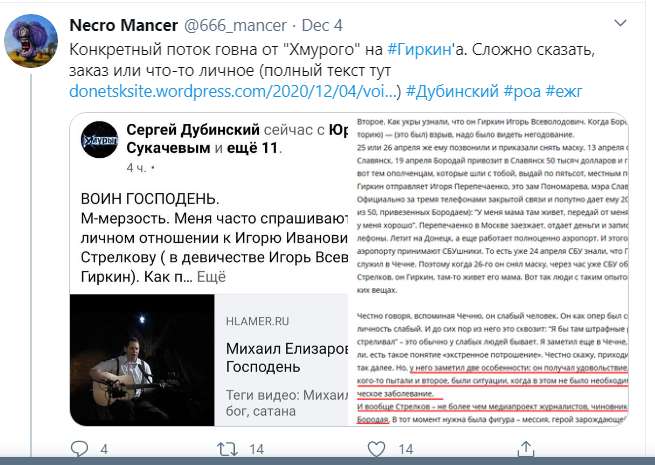Click the Хмурый round logo in embedded post
The image size is (655, 465).
click(x=99, y=140)
